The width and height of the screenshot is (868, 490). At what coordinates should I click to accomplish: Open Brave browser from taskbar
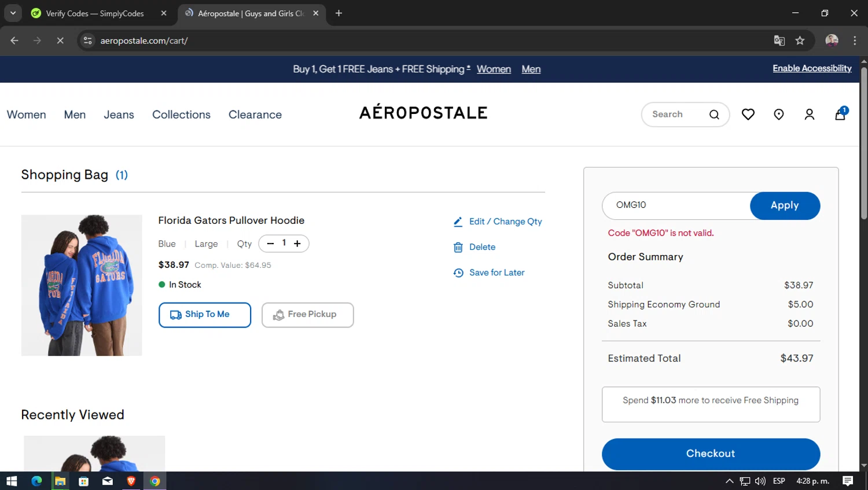coord(131,481)
